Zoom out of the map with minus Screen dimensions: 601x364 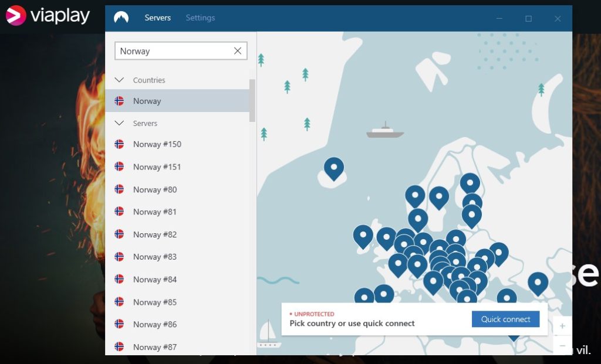pyautogui.click(x=562, y=345)
